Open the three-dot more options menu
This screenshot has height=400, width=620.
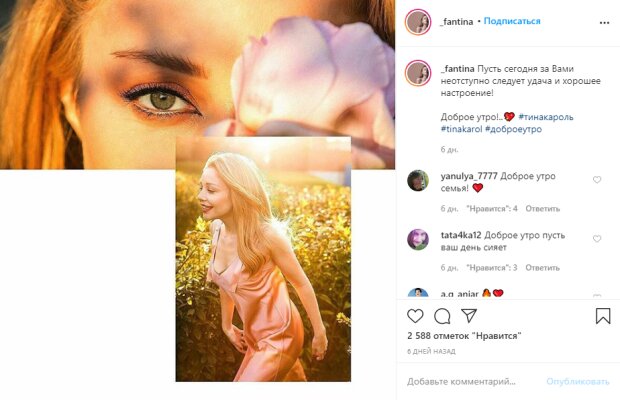[x=604, y=23]
